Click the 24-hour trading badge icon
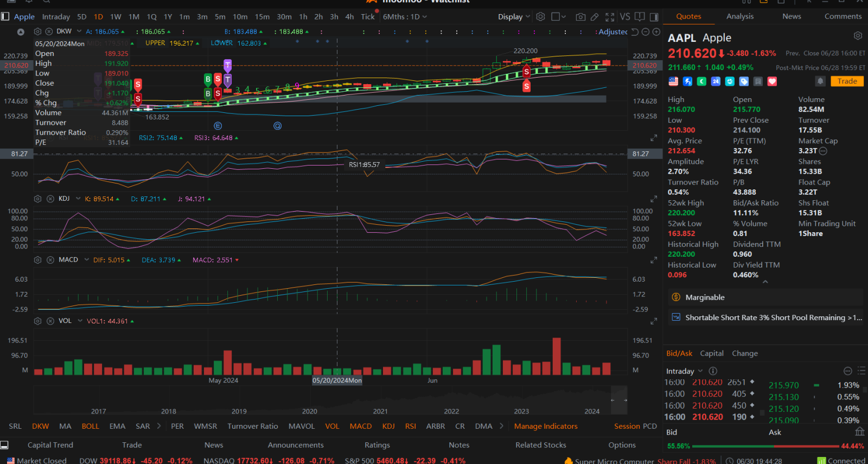Viewport: 868px width, 464px height. 716,81
